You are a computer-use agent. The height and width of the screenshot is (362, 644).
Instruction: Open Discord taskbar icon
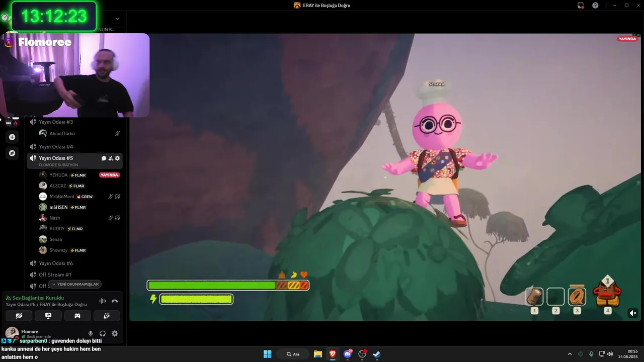click(x=347, y=354)
